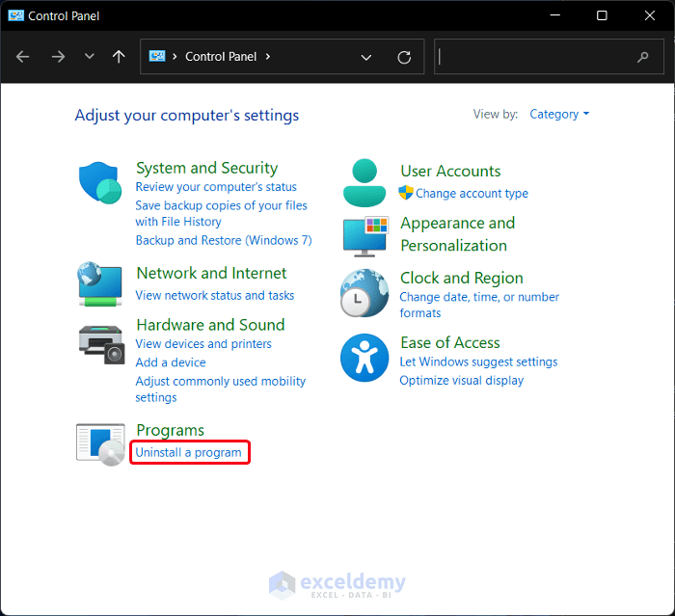This screenshot has height=616, width=675.
Task: Open the User Accounts person icon
Action: [364, 182]
